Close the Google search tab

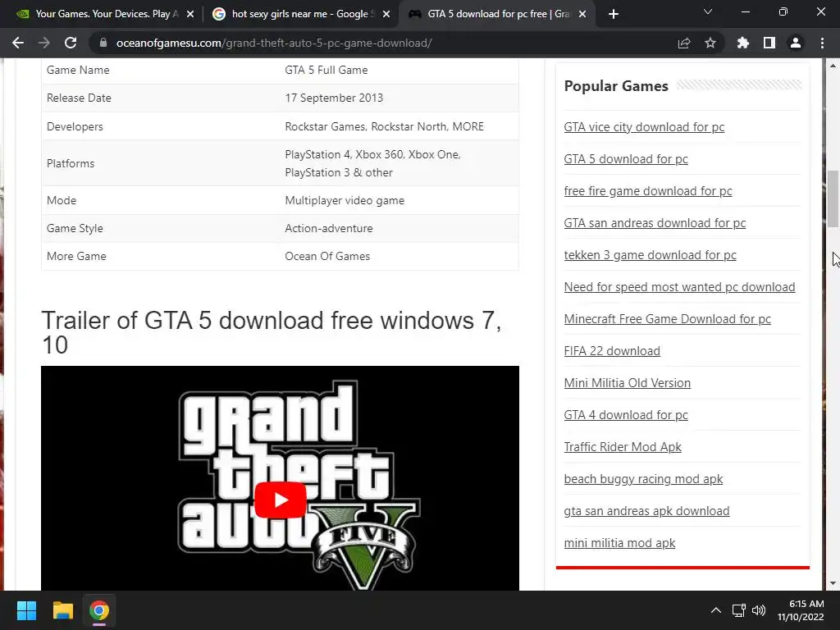point(386,14)
